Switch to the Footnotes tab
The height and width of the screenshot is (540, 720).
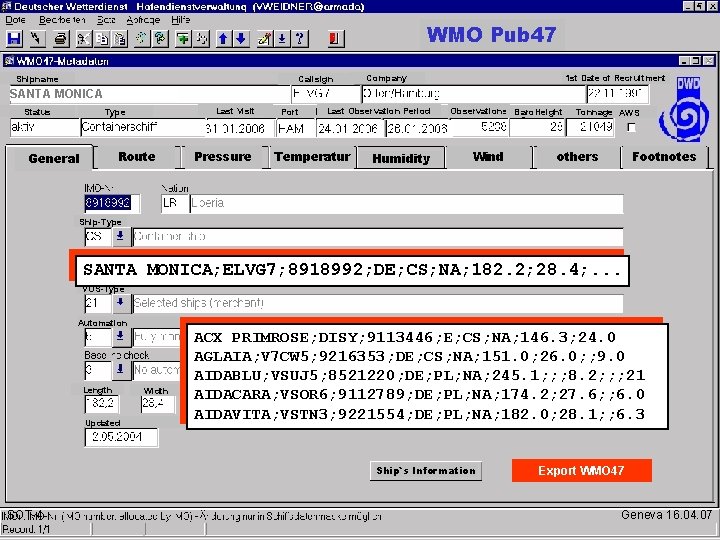pyautogui.click(x=664, y=157)
